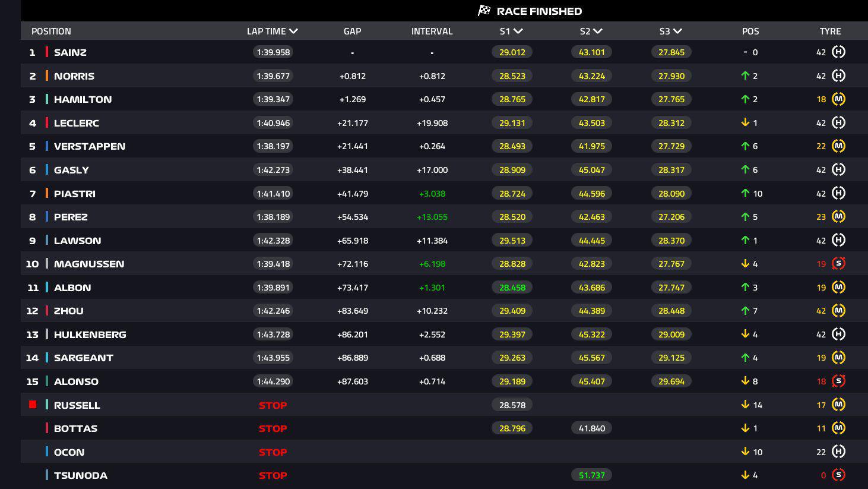Click Piastri's orange team color bar

(47, 193)
